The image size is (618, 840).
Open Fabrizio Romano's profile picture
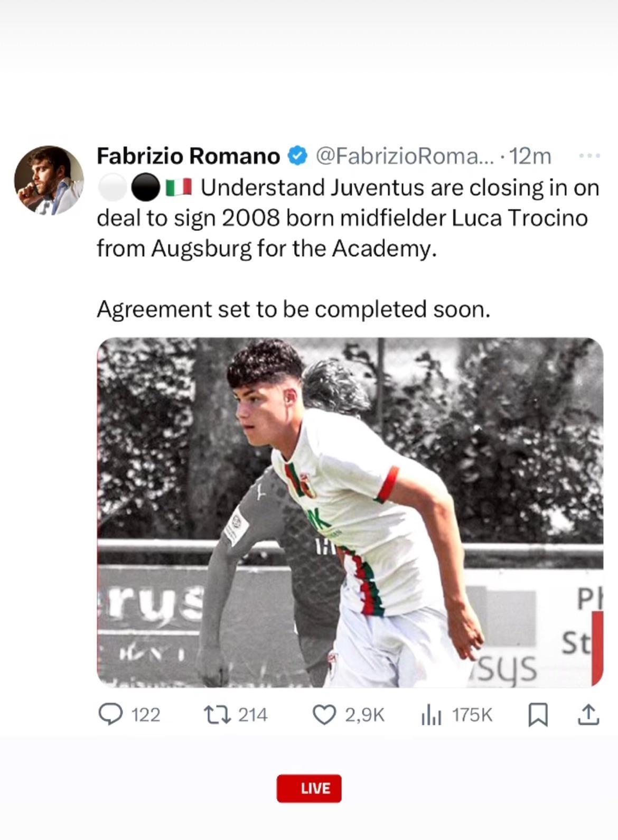49,180
